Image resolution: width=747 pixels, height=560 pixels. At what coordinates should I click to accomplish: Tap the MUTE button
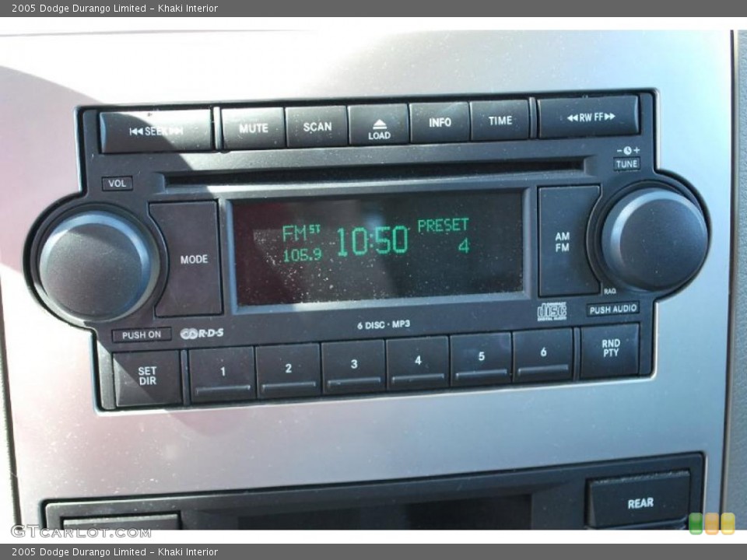254,128
